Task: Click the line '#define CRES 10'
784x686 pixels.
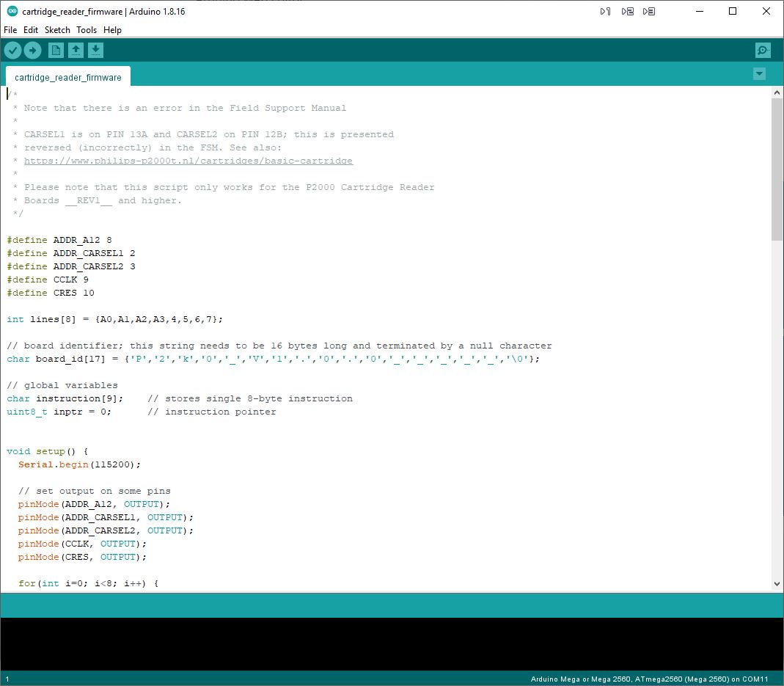Action: click(x=51, y=293)
